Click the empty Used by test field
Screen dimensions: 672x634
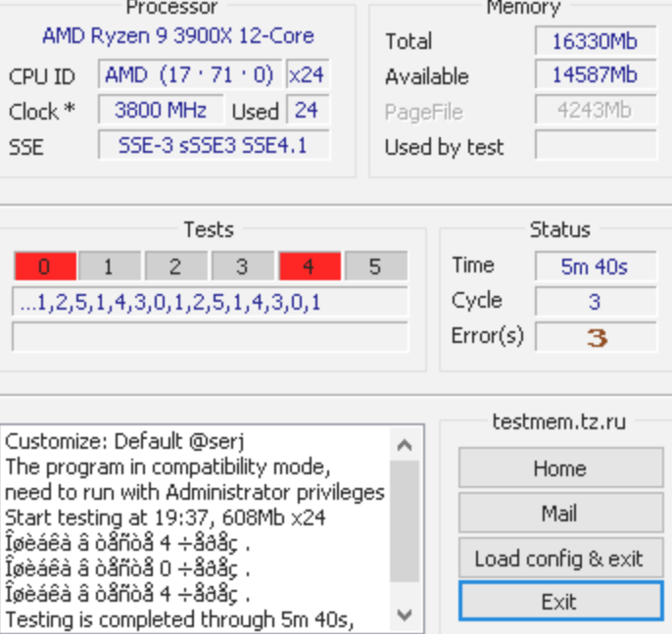click(596, 145)
